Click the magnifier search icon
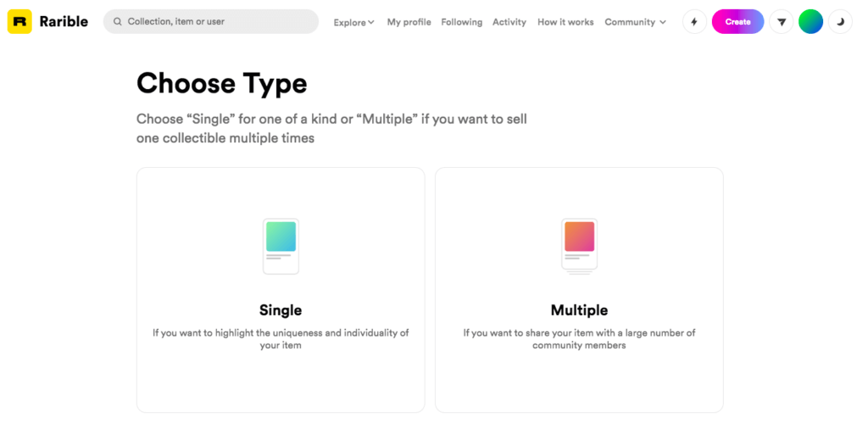Image resolution: width=868 pixels, height=440 pixels. pos(118,22)
